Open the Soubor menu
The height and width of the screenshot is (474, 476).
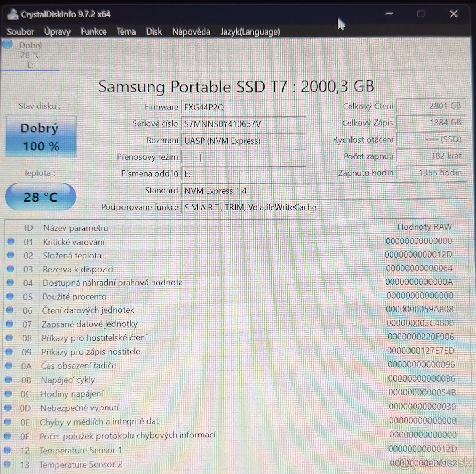click(x=21, y=32)
